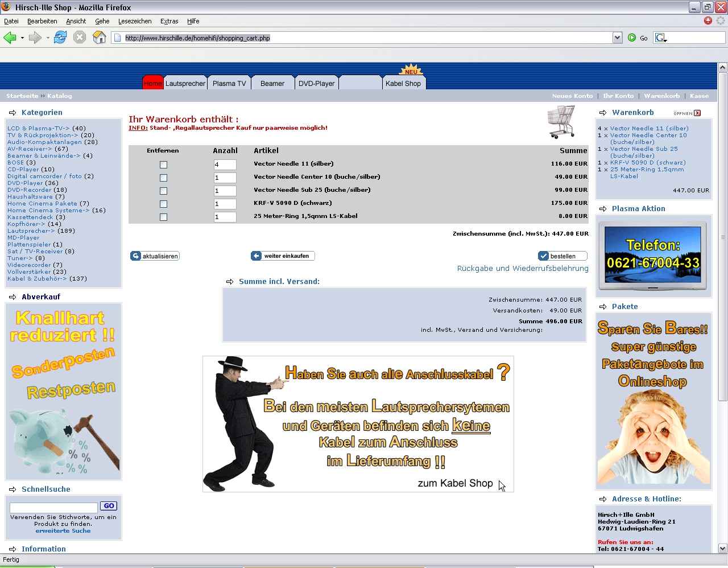728x568 pixels.
Task: Open the Lautsprecher category with 189 items
Action: [x=31, y=231]
